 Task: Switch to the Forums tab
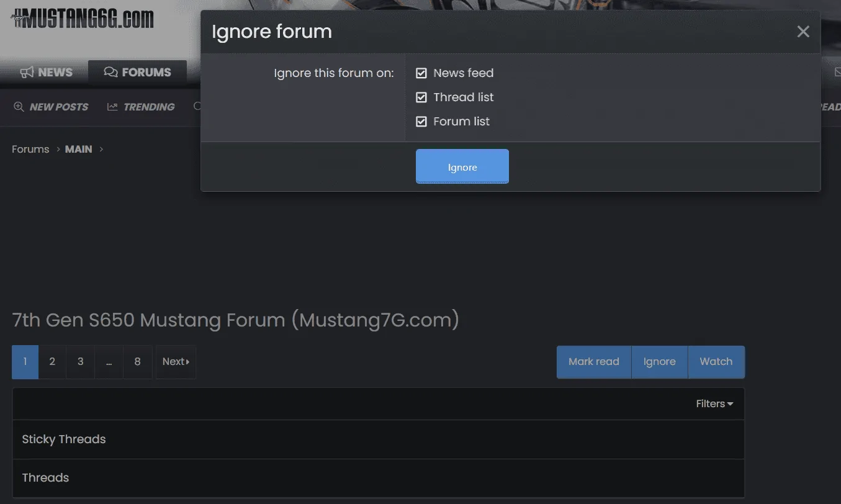point(138,73)
